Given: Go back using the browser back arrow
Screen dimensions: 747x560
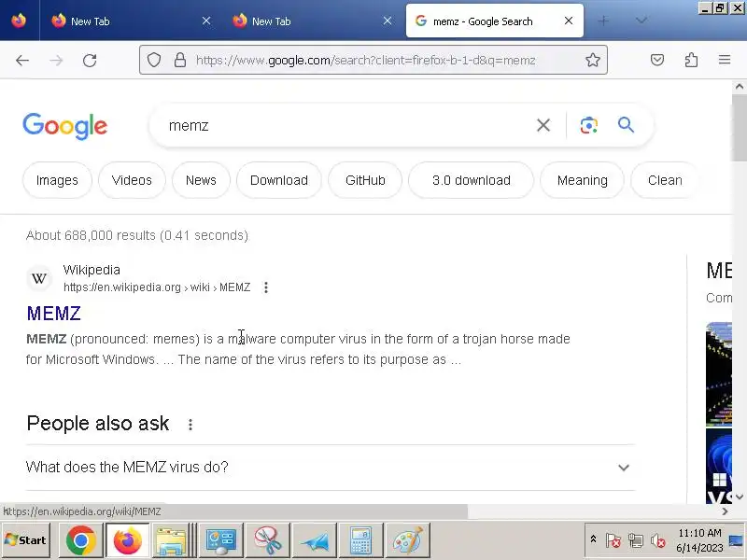Looking at the screenshot, I should pos(22,60).
